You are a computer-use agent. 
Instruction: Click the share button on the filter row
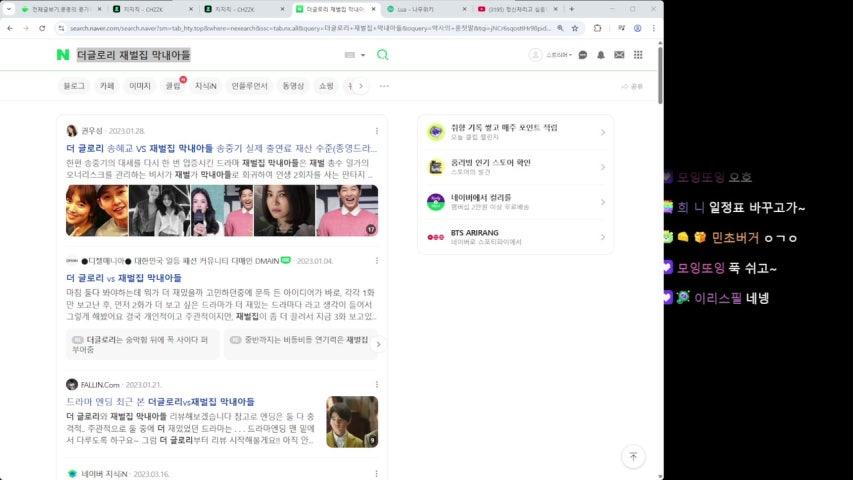(632, 87)
